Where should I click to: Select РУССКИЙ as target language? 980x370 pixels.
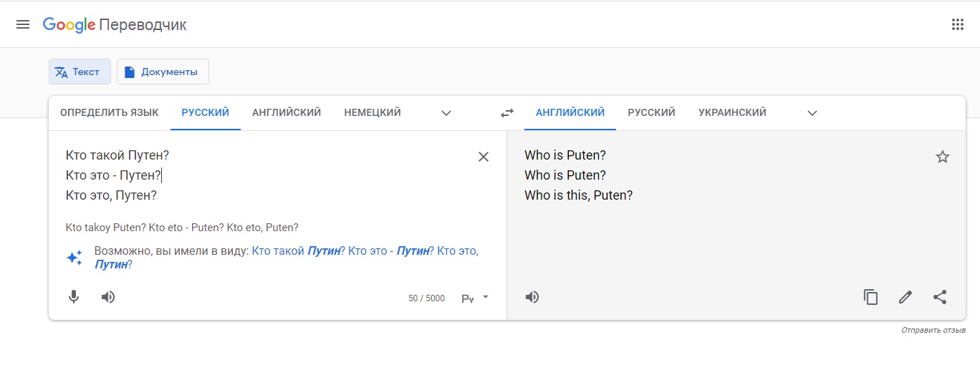click(x=652, y=112)
